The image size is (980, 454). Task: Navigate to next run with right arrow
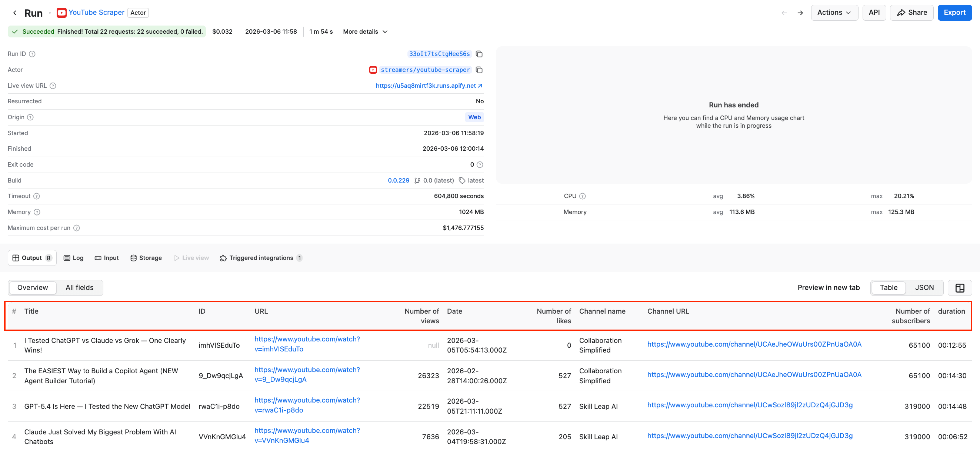point(800,12)
